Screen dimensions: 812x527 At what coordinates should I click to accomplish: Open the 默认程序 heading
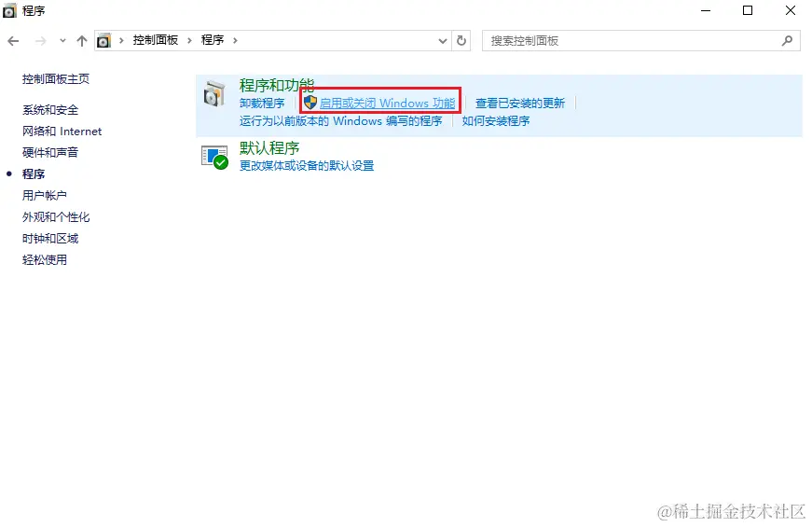tap(269, 148)
